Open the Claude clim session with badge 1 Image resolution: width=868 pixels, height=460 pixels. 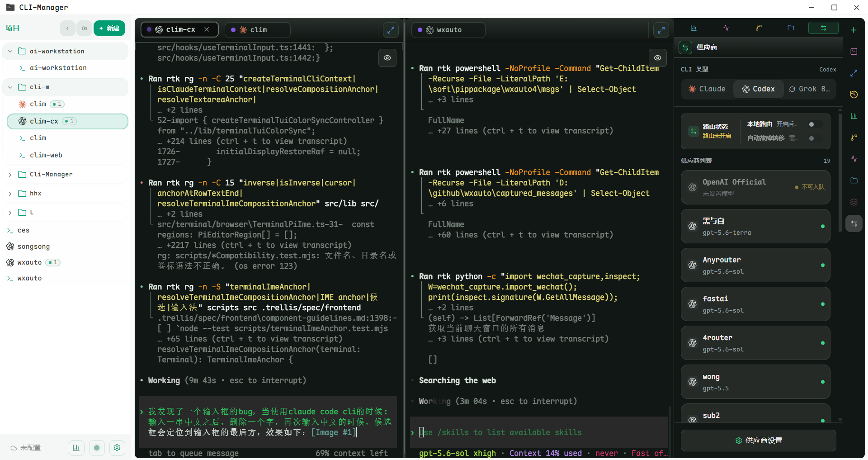click(x=67, y=104)
